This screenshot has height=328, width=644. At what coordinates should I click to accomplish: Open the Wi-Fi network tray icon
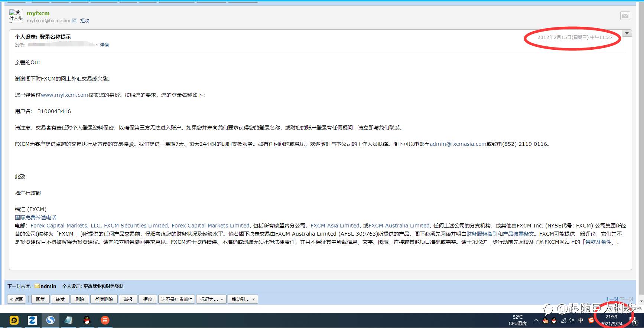[x=563, y=321]
